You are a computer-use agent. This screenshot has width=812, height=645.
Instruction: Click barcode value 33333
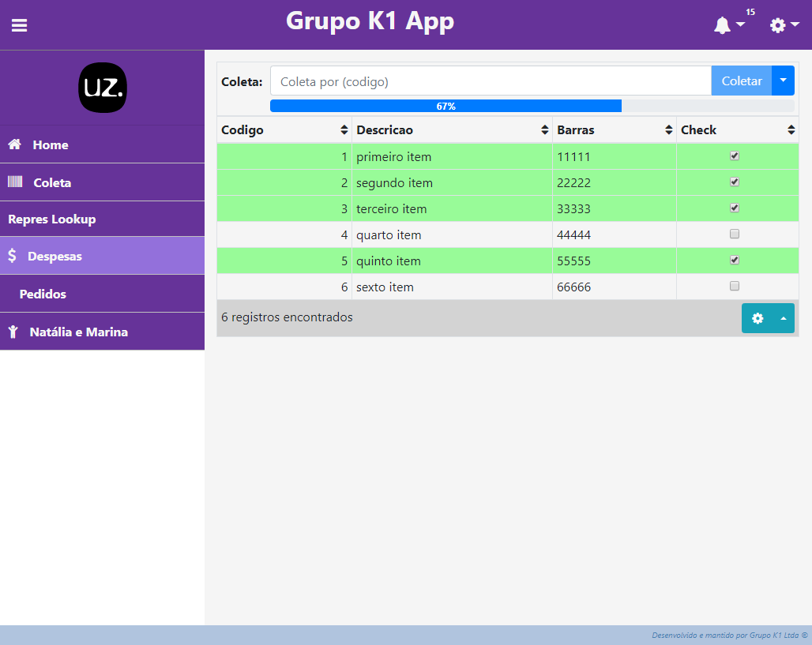click(x=573, y=209)
